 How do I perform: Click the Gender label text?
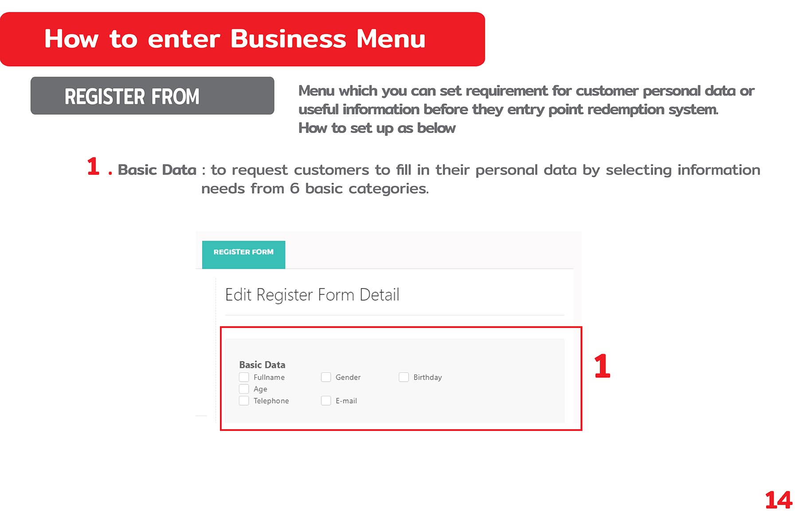pos(348,377)
